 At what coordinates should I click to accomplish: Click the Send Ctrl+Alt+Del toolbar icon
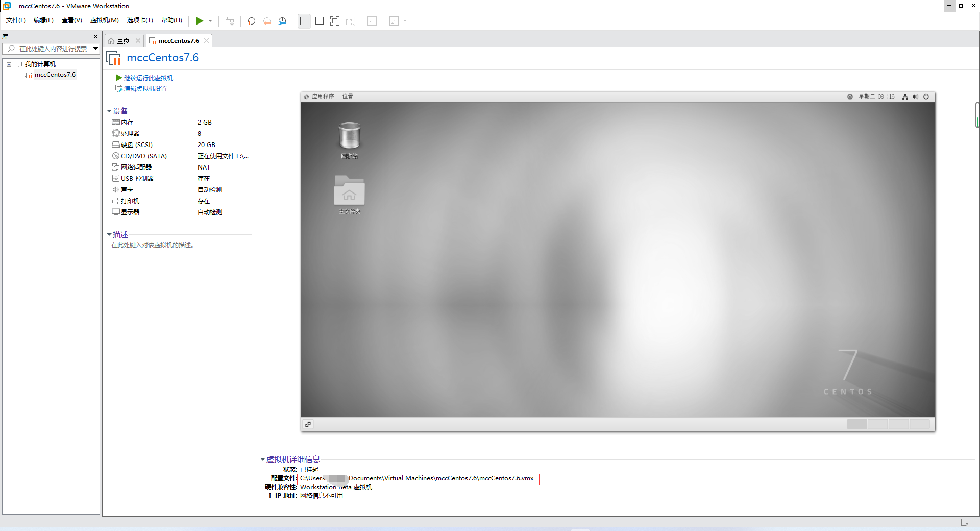pyautogui.click(x=230, y=21)
